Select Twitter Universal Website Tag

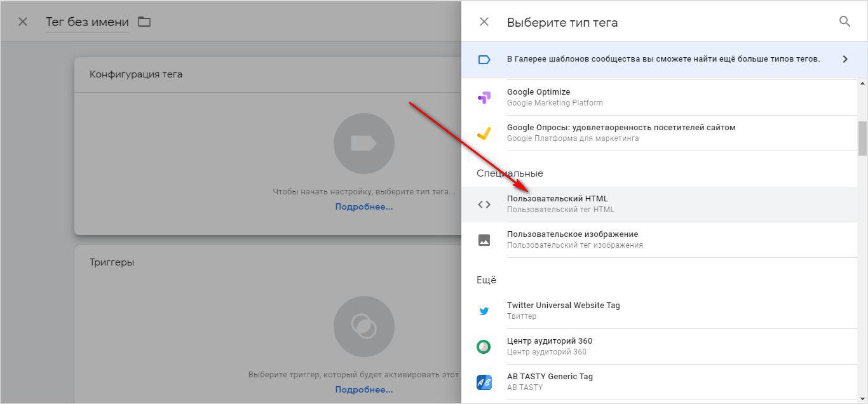point(563,306)
